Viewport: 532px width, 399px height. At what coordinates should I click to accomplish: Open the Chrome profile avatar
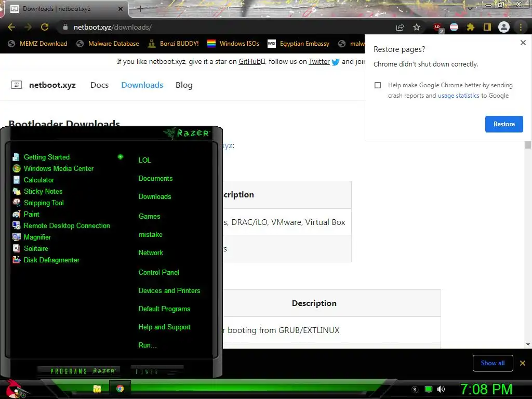click(504, 27)
